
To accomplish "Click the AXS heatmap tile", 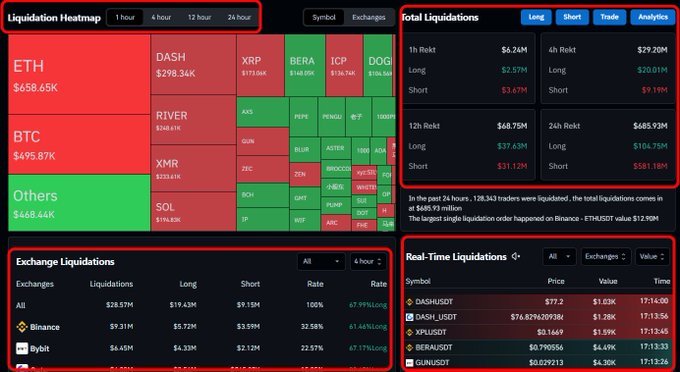I will (x=263, y=112).
